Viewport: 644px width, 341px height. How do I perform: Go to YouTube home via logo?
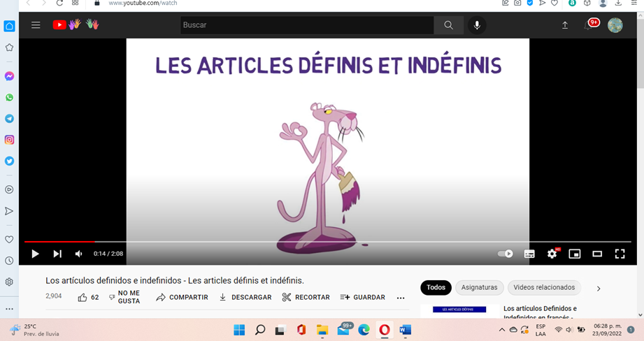click(x=59, y=25)
